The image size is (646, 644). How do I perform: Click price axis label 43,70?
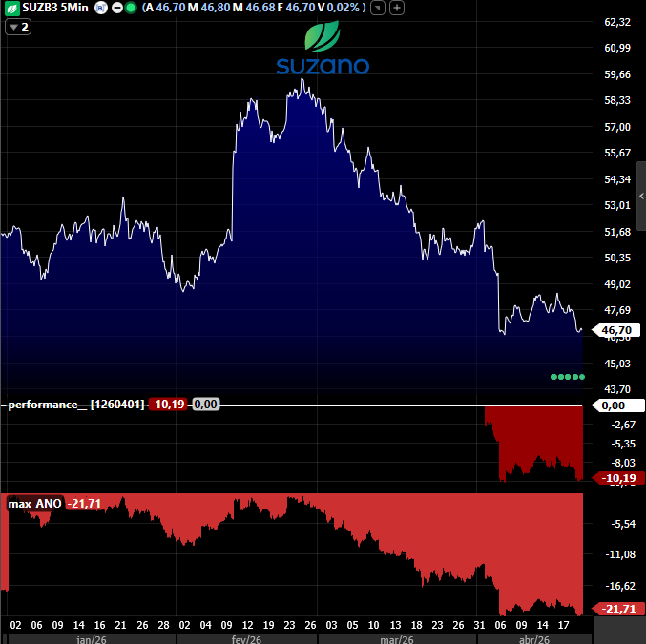point(617,389)
